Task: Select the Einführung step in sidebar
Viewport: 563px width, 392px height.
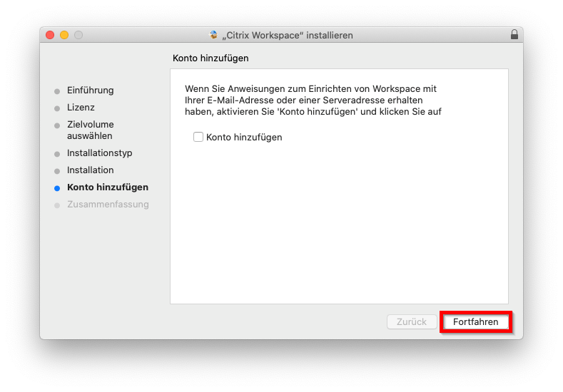Action: pyautogui.click(x=91, y=91)
